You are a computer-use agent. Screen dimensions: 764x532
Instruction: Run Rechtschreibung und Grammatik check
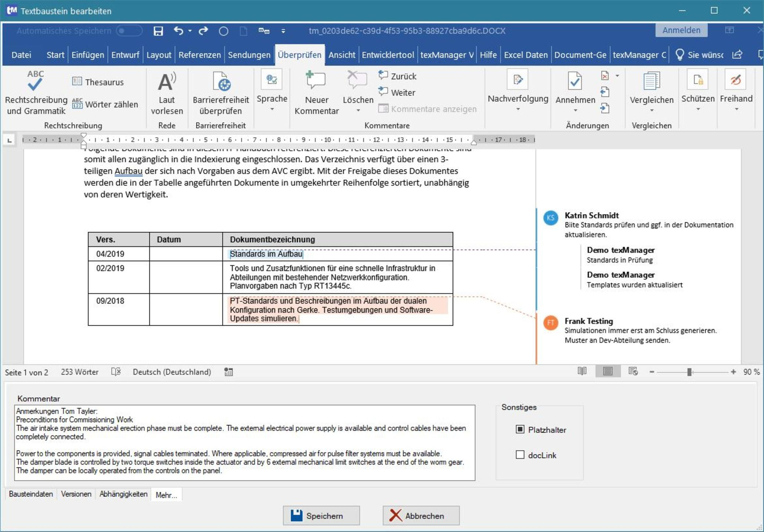(35, 92)
